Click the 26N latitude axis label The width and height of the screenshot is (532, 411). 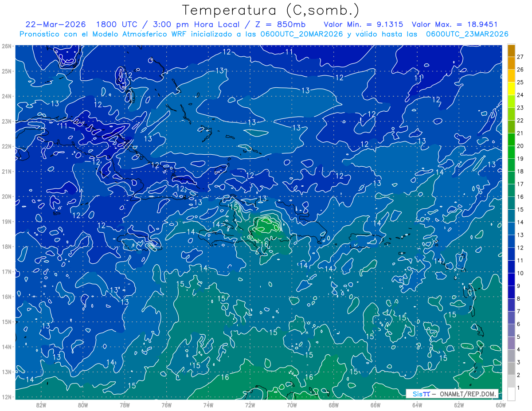tap(6, 46)
